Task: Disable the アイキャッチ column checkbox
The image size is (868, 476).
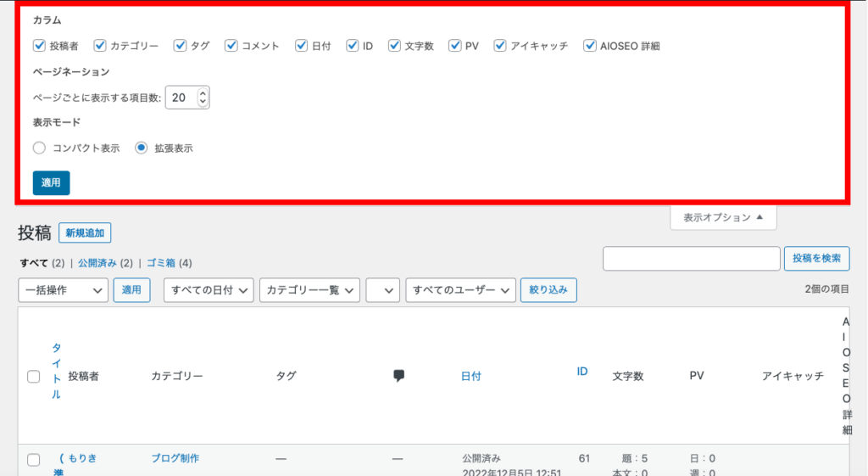Action: pyautogui.click(x=500, y=46)
